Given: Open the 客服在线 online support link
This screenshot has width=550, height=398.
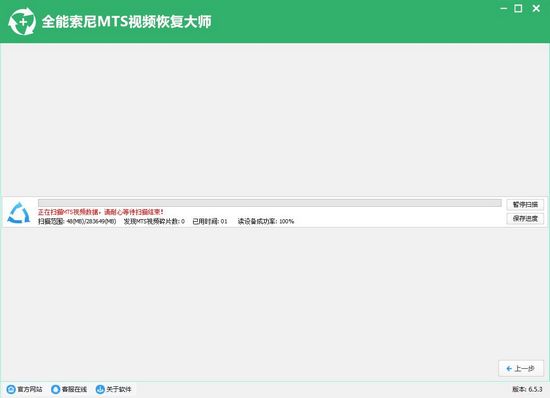Looking at the screenshot, I should pyautogui.click(x=69, y=389).
